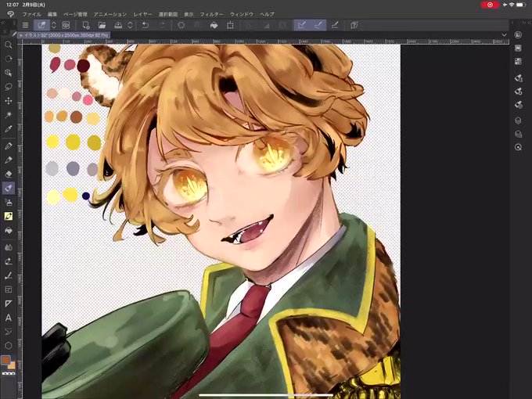Select the Pencil tool
Image resolution: width=532 pixels, height=399 pixels.
pyautogui.click(x=9, y=160)
